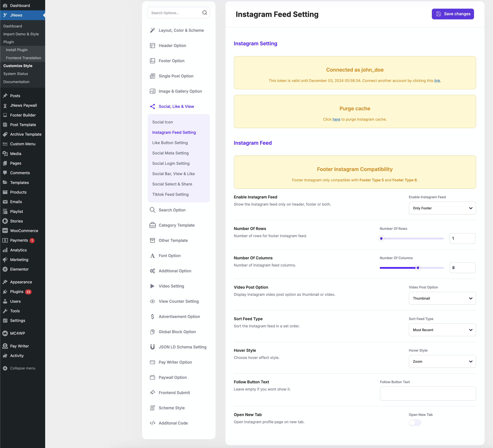Click the View Counter Setting eye icon

point(152,301)
